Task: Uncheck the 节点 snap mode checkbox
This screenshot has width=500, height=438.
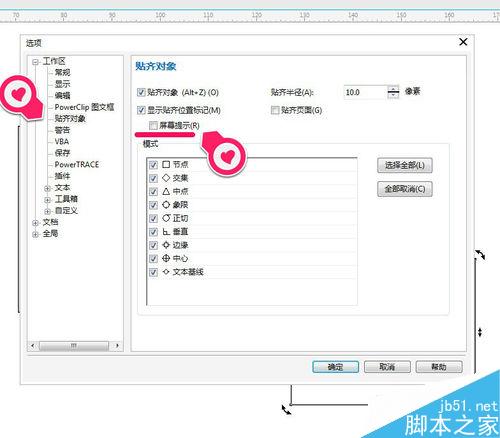Action: point(153,165)
